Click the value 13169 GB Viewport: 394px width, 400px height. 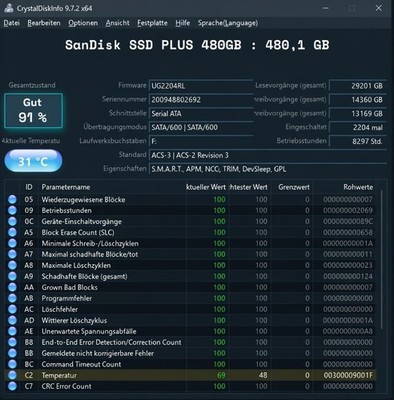click(358, 114)
